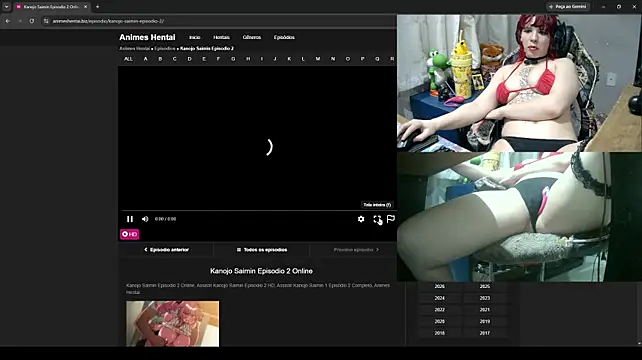This screenshot has width=642, height=360.
Task: Select year 2022
Action: click(x=440, y=310)
